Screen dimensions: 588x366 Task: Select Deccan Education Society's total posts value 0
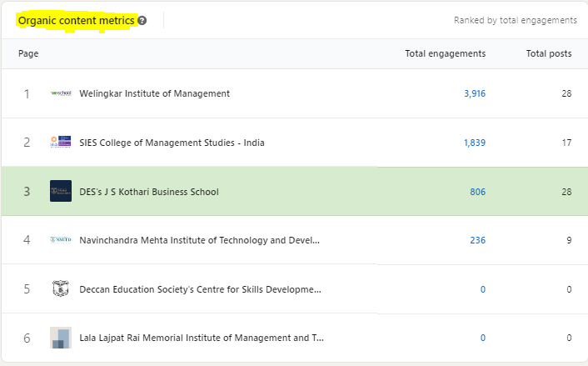[569, 289]
